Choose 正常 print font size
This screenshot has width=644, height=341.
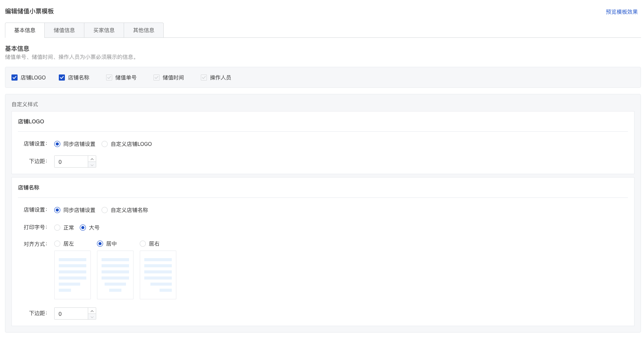click(x=57, y=228)
